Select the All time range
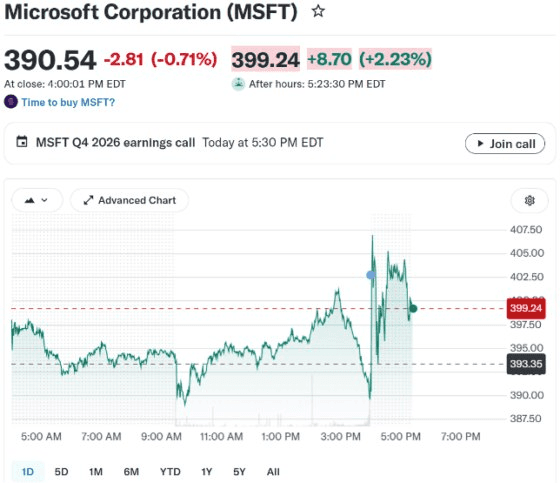Viewport: 560px width, 483px height. coord(273,472)
